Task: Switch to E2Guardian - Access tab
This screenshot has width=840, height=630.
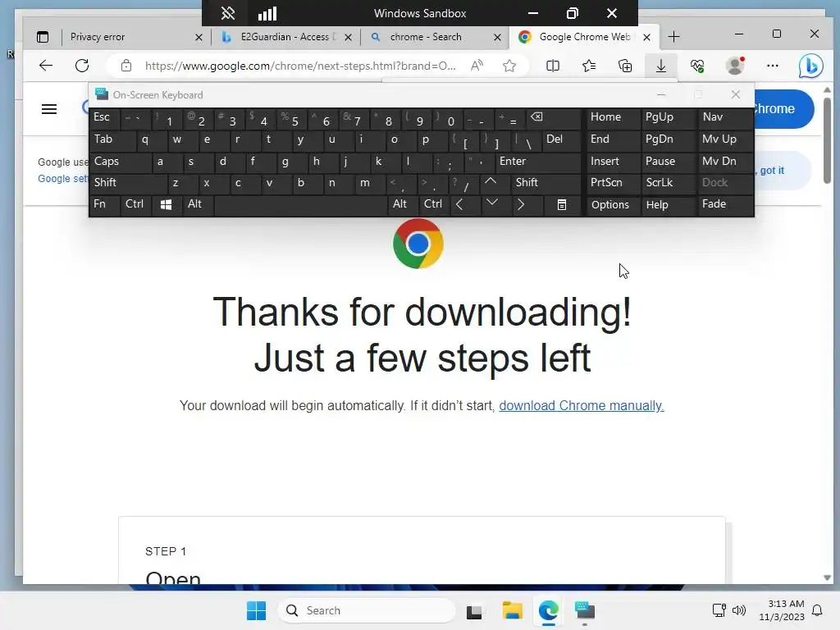Action: click(x=286, y=37)
